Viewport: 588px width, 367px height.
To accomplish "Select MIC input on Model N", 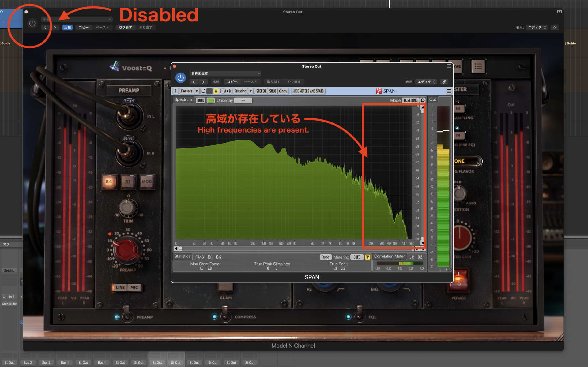I will click(134, 287).
